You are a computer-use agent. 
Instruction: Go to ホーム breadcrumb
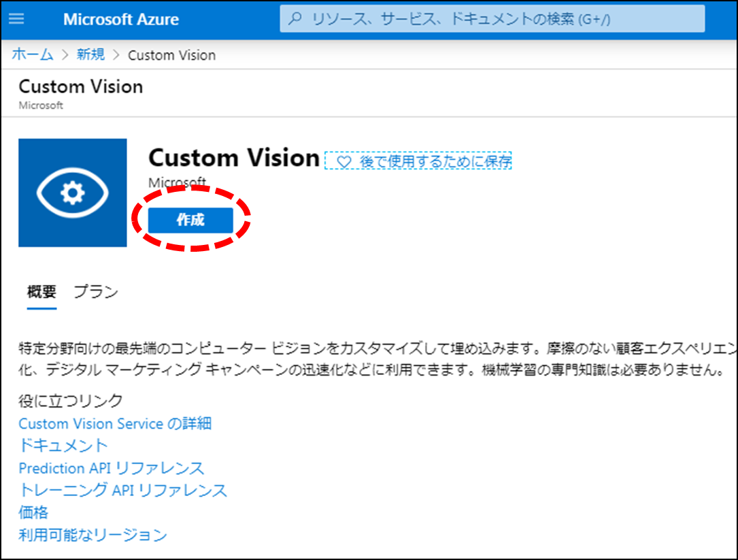point(33,54)
